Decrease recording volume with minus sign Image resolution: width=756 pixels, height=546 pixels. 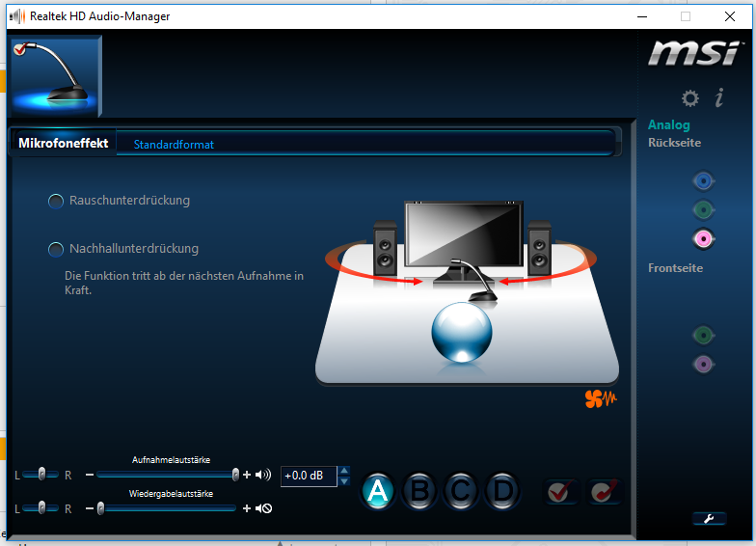[89, 475]
